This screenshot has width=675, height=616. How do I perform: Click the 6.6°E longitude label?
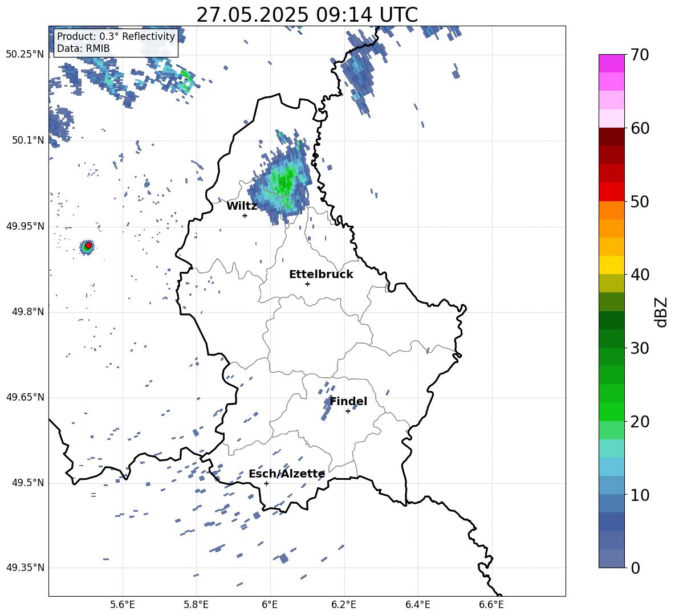tap(491, 605)
